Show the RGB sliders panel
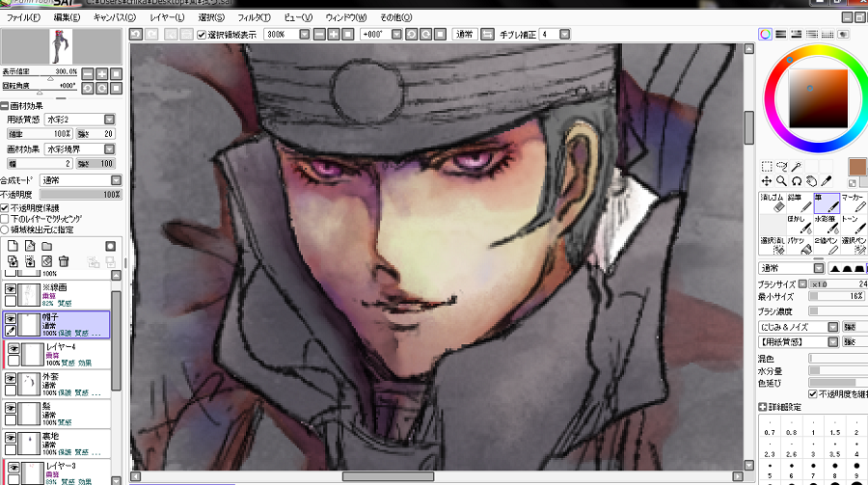The width and height of the screenshot is (868, 485). (x=780, y=35)
